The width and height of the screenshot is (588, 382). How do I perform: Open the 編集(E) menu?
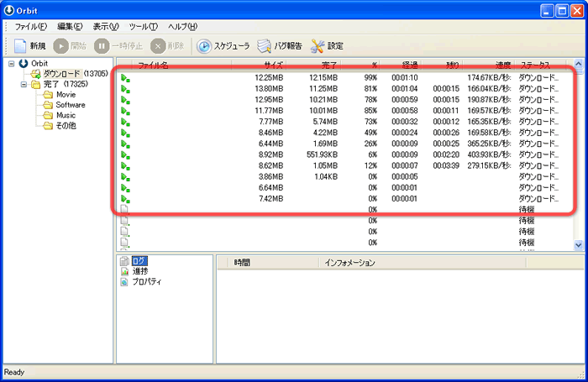point(70,27)
